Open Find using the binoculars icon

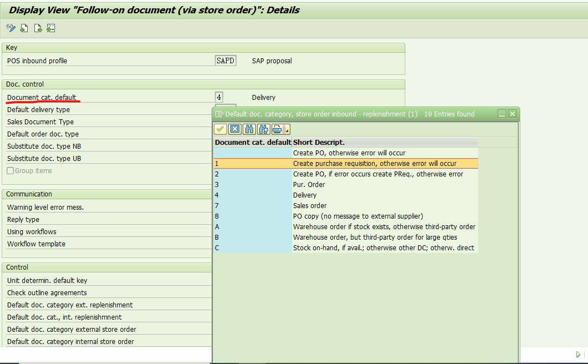coord(249,129)
